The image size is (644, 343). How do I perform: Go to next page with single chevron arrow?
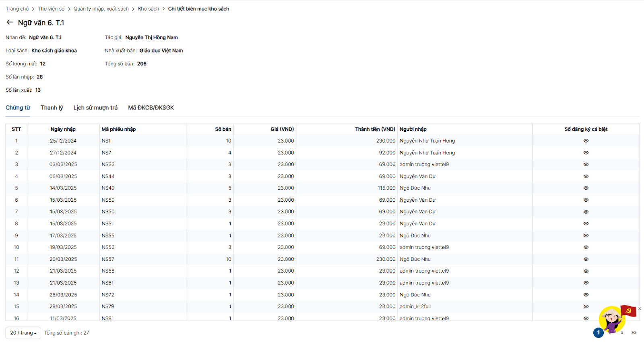622,333
